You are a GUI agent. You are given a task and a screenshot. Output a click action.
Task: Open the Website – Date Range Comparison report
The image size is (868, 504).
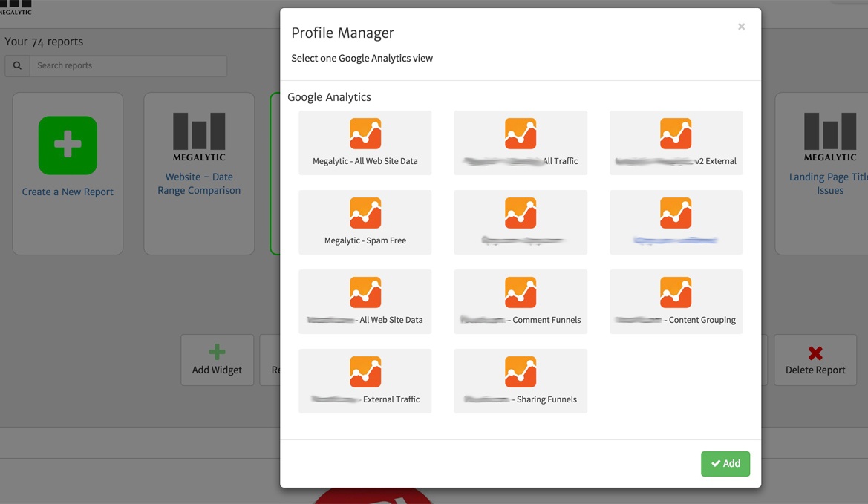199,183
